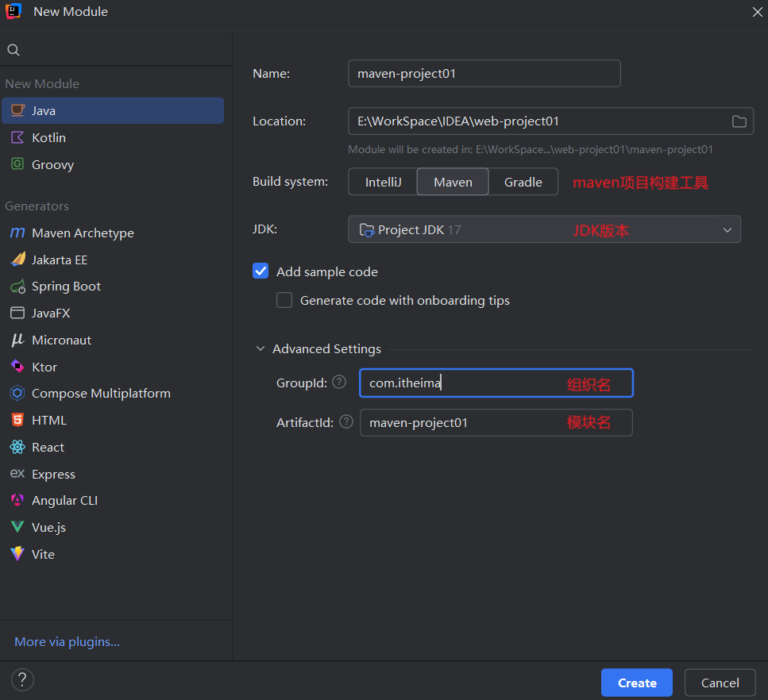Click the Name field maven-project01
Viewport: 768px width, 700px height.
(x=484, y=74)
